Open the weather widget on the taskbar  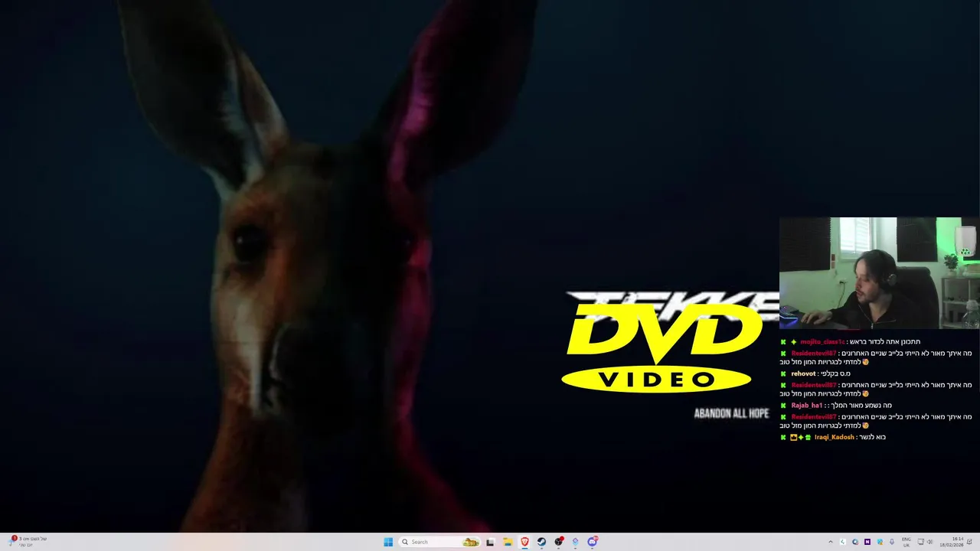click(x=27, y=542)
